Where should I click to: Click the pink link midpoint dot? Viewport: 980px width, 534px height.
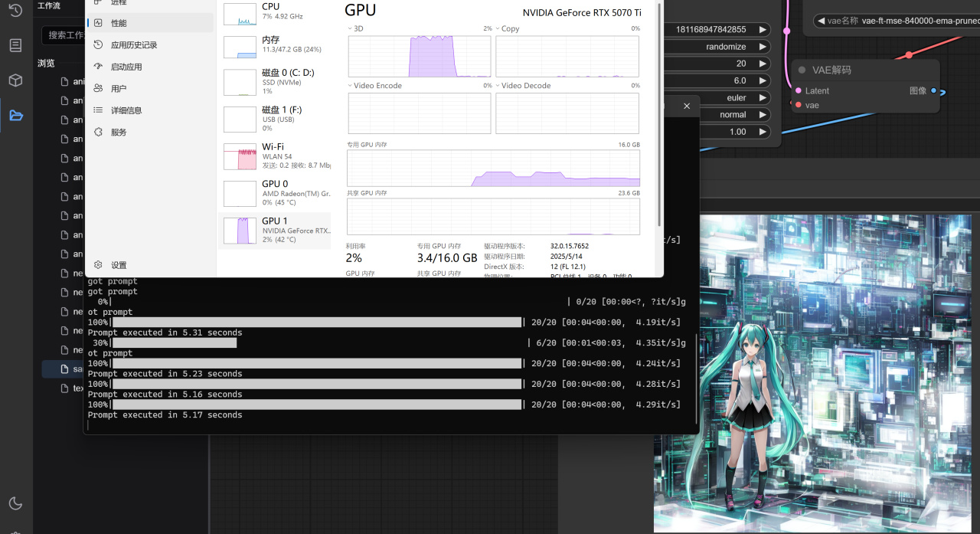pos(787,31)
